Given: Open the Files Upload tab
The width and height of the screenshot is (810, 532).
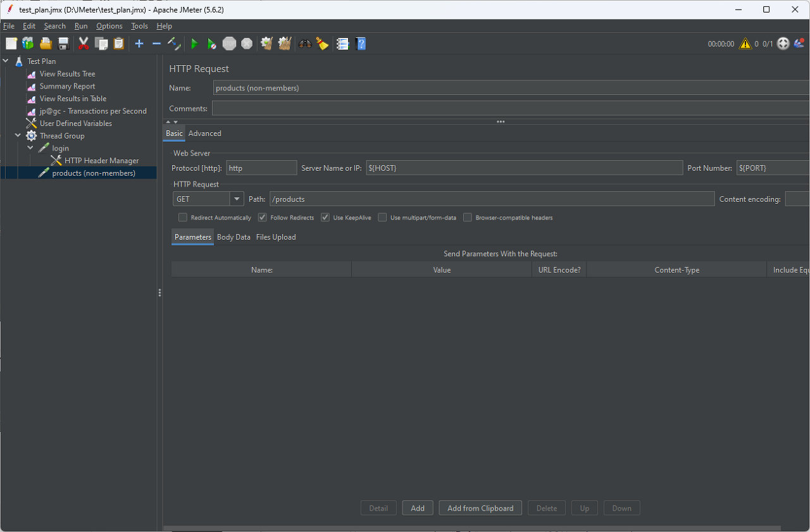Looking at the screenshot, I should (276, 237).
